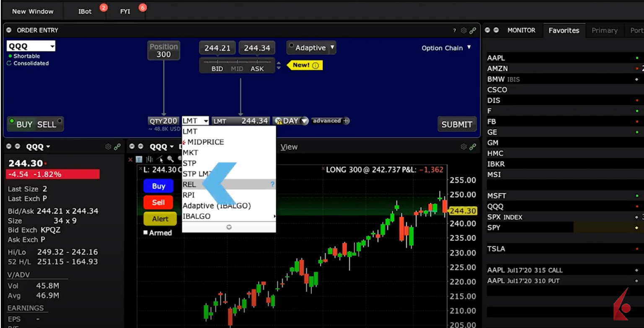Click Order Entry panel link chain icon
The height and width of the screenshot is (328, 644).
[x=473, y=31]
